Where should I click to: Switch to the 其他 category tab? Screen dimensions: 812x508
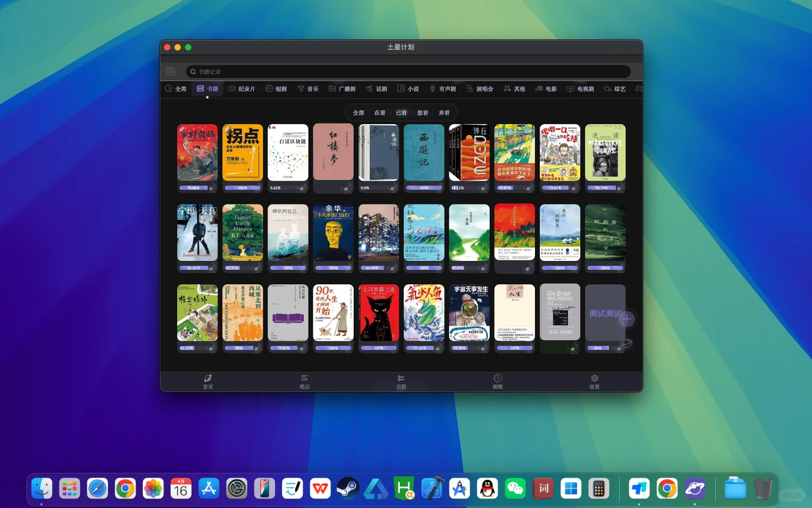(x=515, y=89)
